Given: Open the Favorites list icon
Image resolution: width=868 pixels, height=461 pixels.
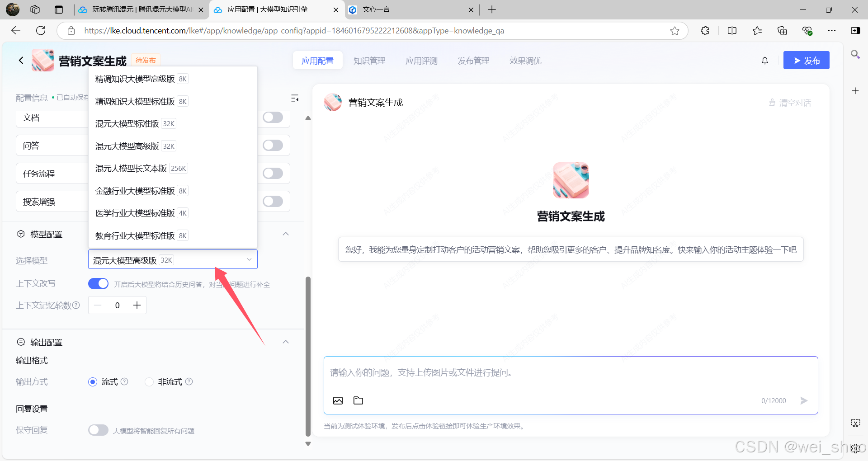Looking at the screenshot, I should pyautogui.click(x=757, y=31).
